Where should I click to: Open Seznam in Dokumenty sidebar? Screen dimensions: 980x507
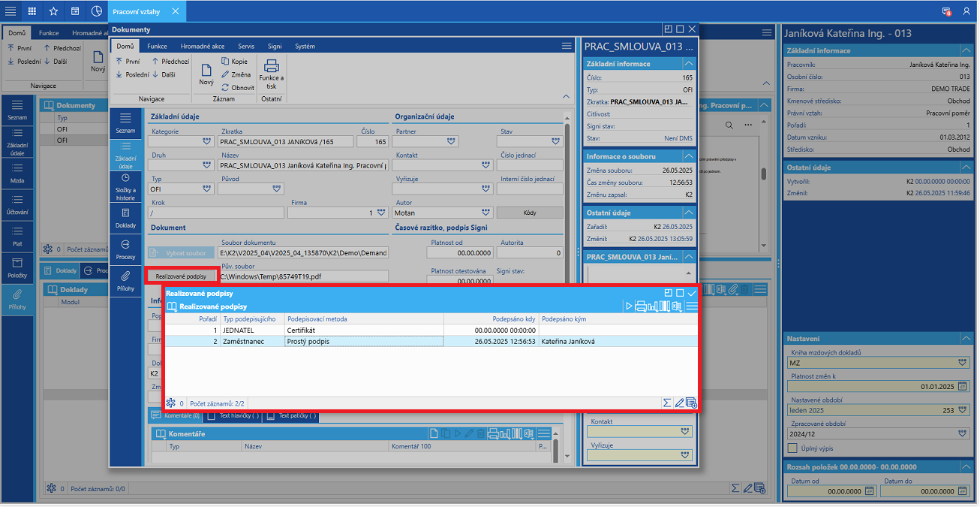[x=125, y=124]
